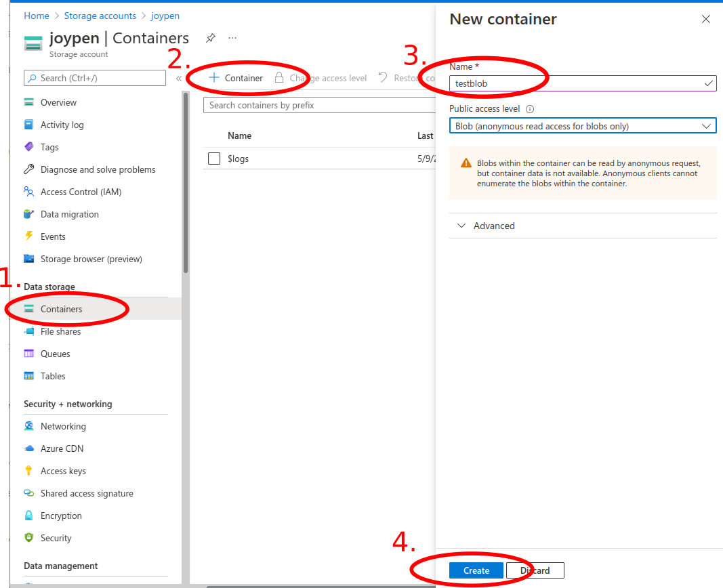The width and height of the screenshot is (723, 588).
Task: Add a new container with + Container
Action: [x=236, y=78]
